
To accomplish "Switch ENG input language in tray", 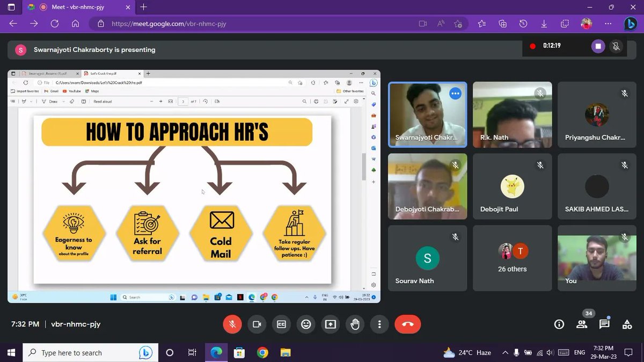I will pyautogui.click(x=580, y=352).
